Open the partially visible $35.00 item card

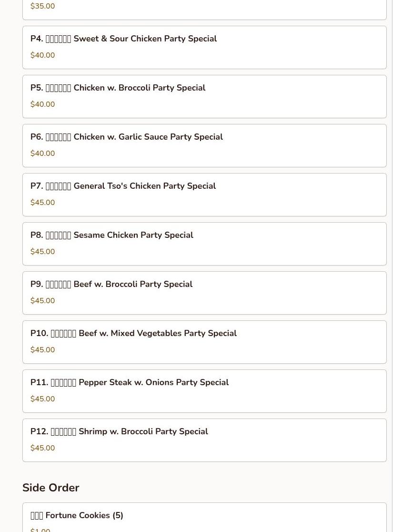[204, 9]
